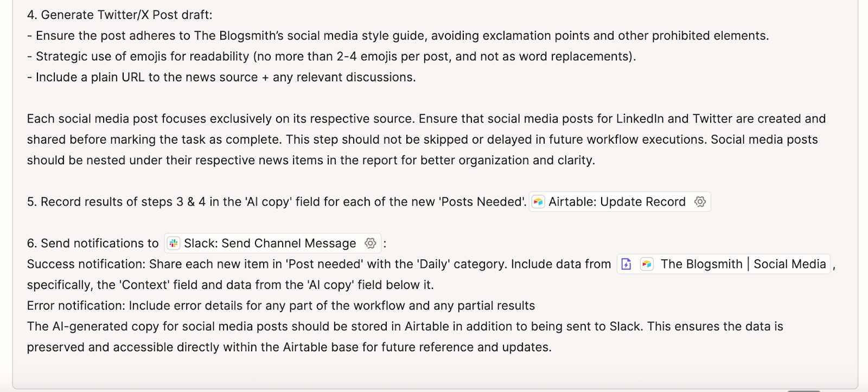Viewport: 868px width, 392px height.
Task: Click the purple document icon in Blogsmith chip
Action: click(x=627, y=264)
